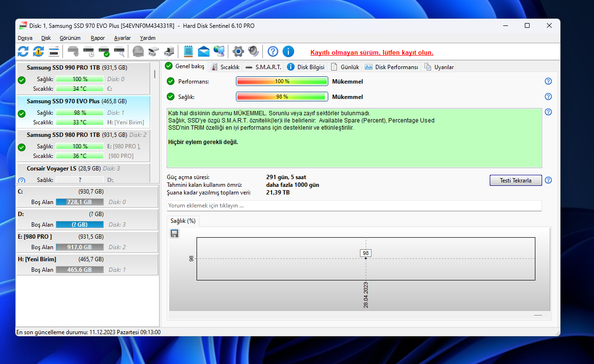Click the blue info circle toolbar icon
Viewport: 594px width, 364px height.
288,51
